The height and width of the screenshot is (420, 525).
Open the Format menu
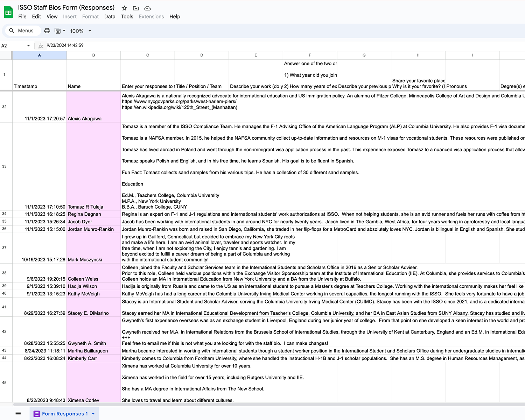(x=90, y=16)
